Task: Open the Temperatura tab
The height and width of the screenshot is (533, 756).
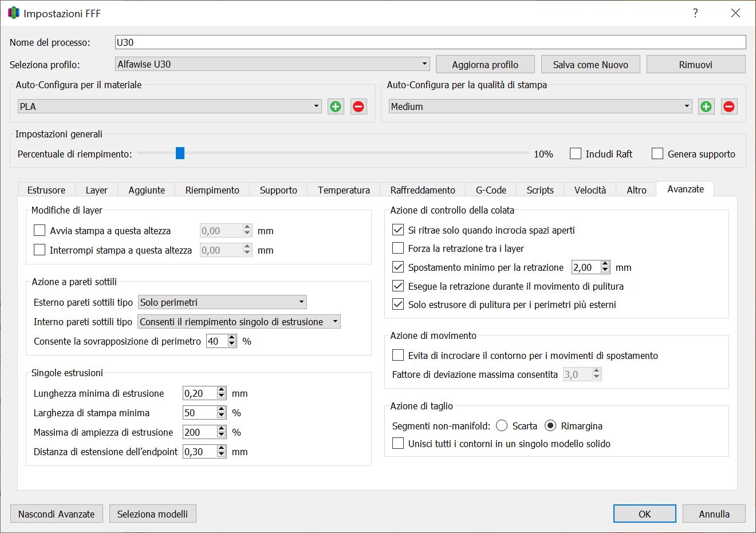Action: tap(344, 190)
